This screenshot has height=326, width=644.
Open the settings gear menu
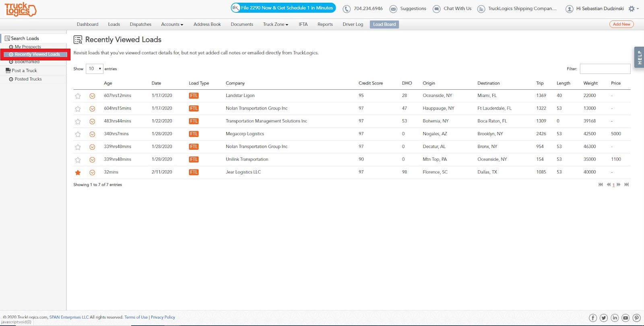(x=633, y=8)
